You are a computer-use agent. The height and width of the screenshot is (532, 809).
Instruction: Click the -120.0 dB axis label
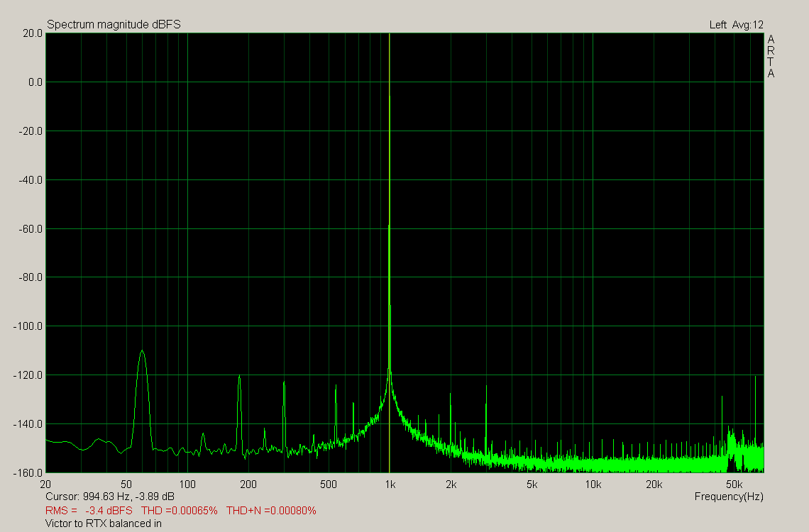[28, 375]
